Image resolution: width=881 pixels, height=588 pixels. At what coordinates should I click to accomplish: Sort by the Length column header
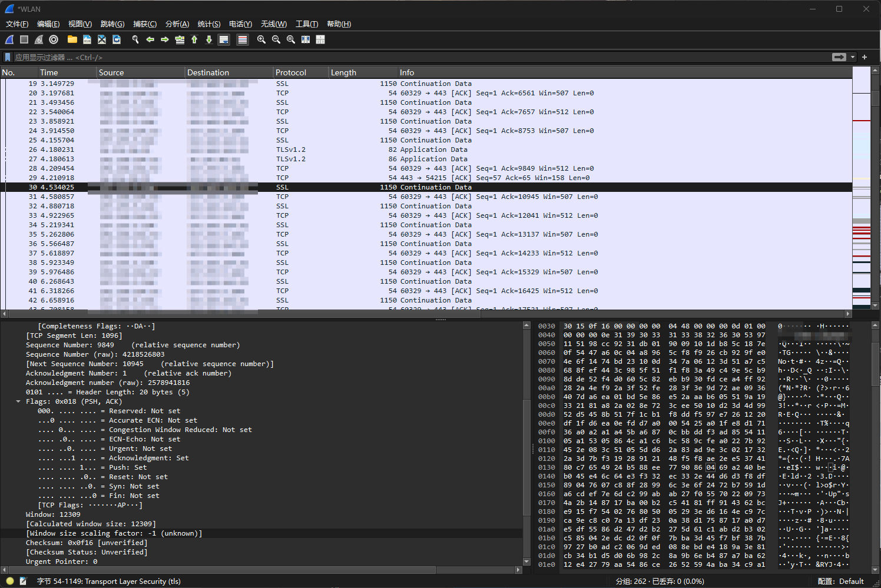pyautogui.click(x=363, y=72)
